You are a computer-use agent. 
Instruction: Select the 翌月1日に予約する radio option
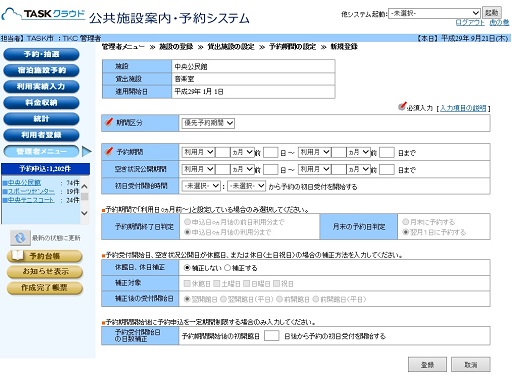[406, 232]
